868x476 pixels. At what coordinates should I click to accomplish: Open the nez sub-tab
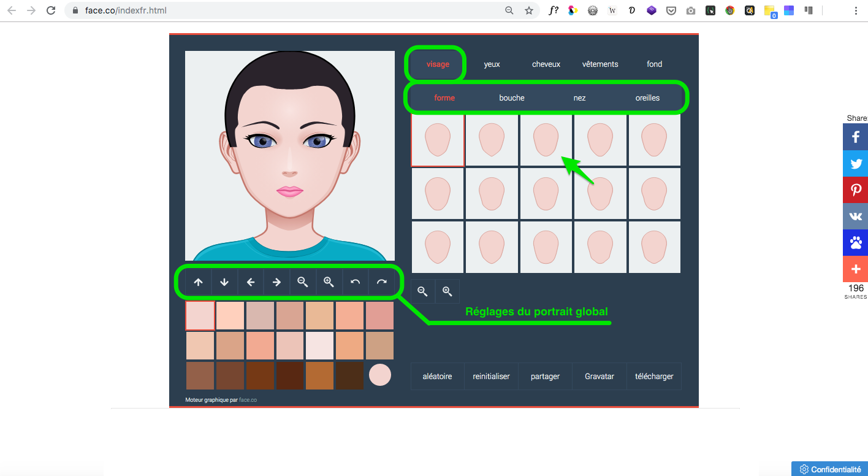coord(579,98)
